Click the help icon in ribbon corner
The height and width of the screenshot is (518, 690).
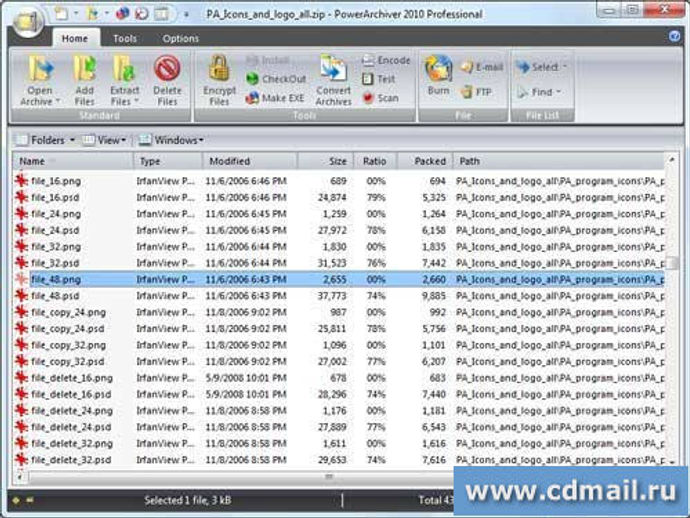(674, 37)
